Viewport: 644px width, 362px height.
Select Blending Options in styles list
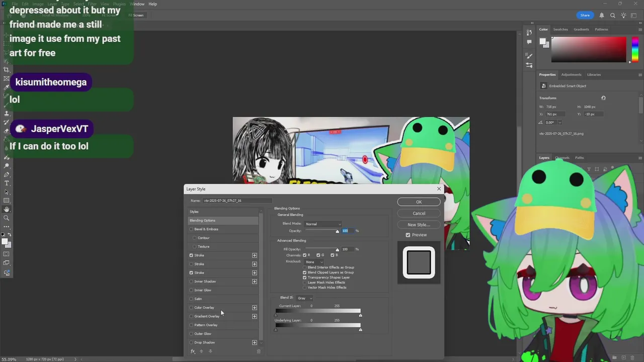click(x=223, y=220)
